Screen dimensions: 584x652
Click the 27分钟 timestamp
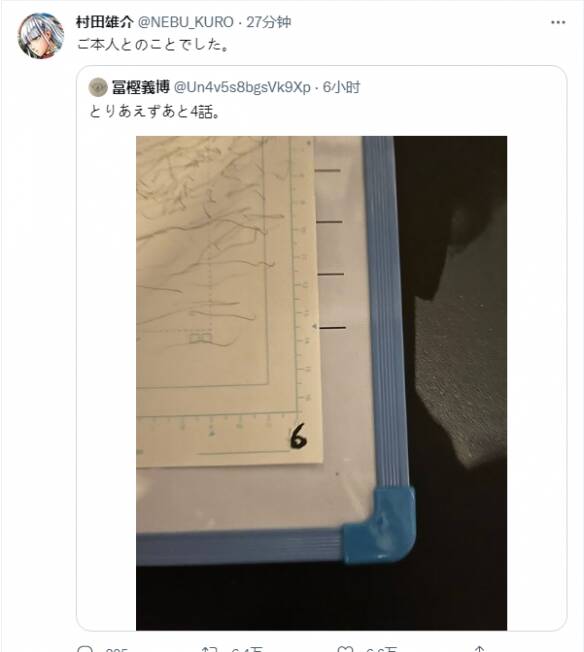point(268,22)
